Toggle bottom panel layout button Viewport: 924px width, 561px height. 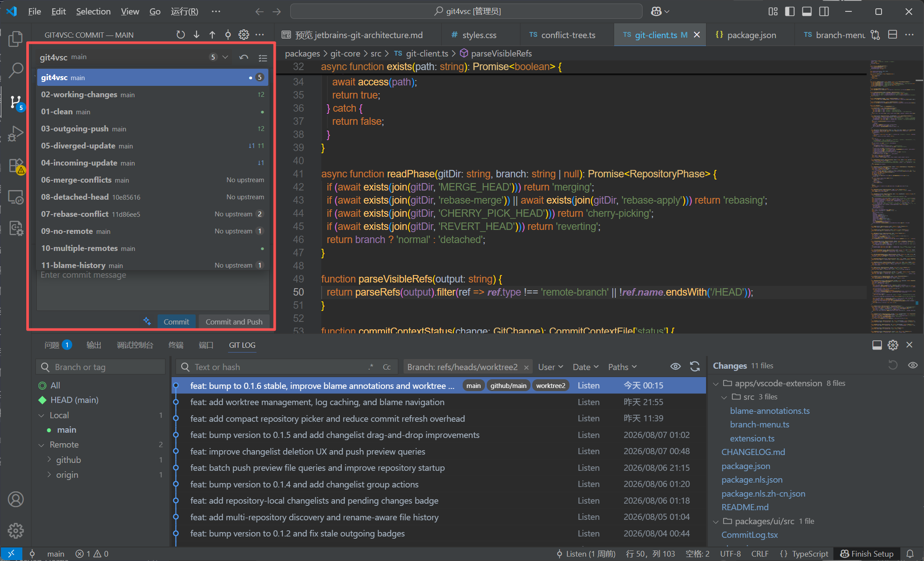807,11
